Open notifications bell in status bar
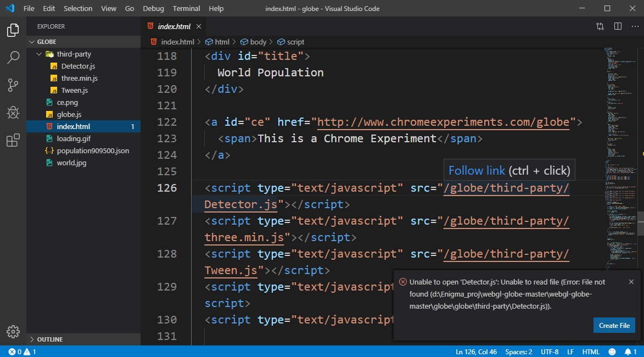 click(x=628, y=352)
